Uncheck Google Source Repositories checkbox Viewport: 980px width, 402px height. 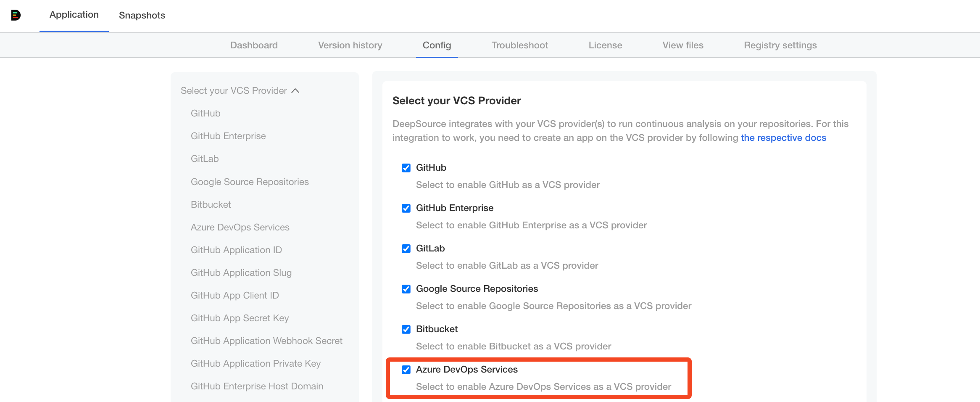(406, 289)
